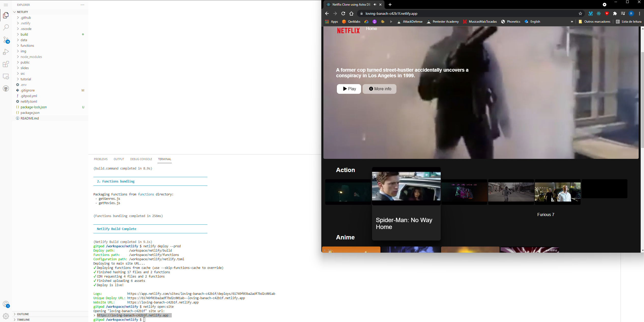Expand the src folder
This screenshot has width=644, height=322.
point(23,73)
